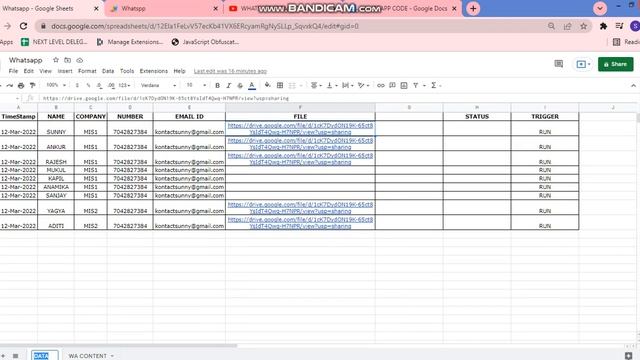Open the text color picker
This screenshot has width=640, height=360.
tap(252, 85)
